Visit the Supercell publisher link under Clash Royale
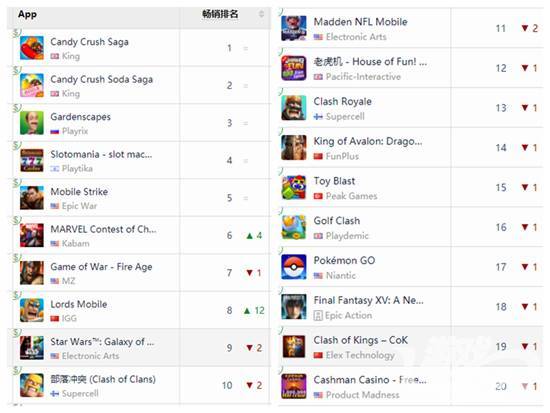Viewport: 550px width, 413px height. click(345, 116)
